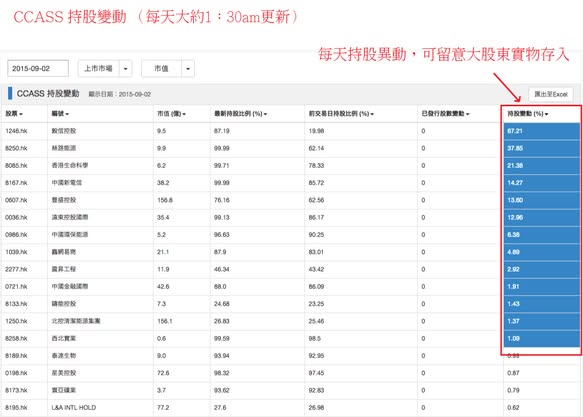Select stock code 2277.hk

[16, 269]
